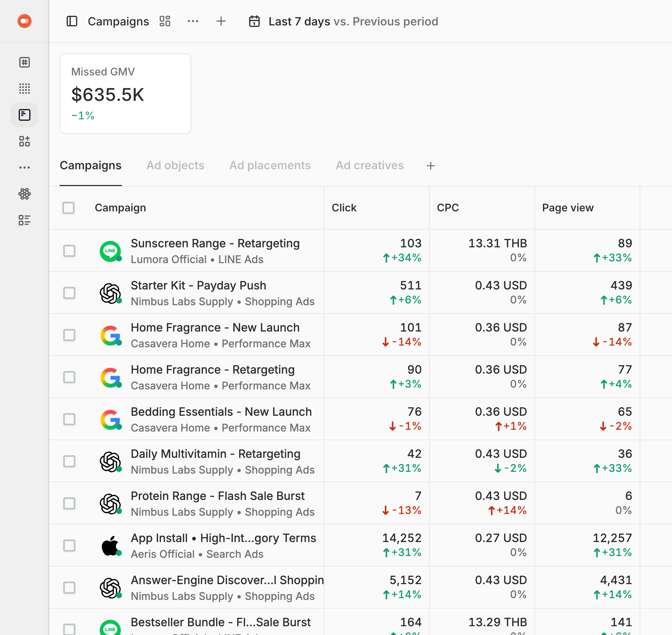Click the Campaign column header
Viewport: 672px width, 635px height.
click(x=120, y=208)
